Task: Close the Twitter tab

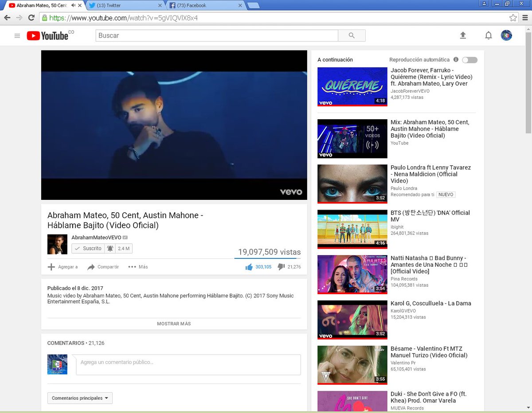Action: pyautogui.click(x=159, y=5)
